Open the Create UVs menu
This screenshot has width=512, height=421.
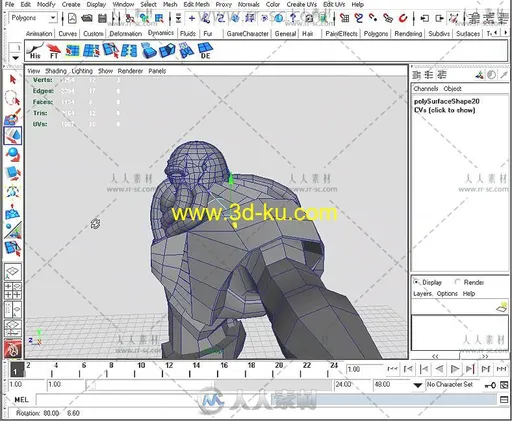(x=301, y=4)
